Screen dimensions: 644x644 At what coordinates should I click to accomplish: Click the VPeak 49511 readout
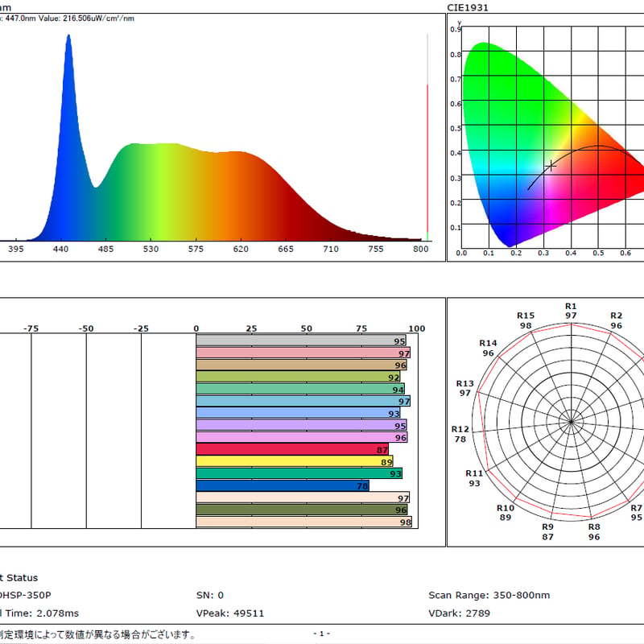230,613
